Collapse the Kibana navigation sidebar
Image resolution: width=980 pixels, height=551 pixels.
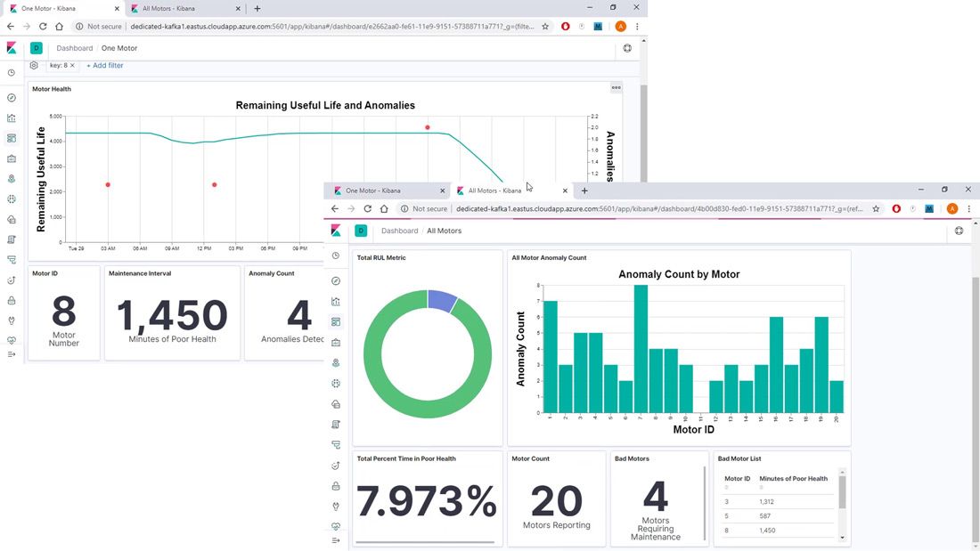11,354
